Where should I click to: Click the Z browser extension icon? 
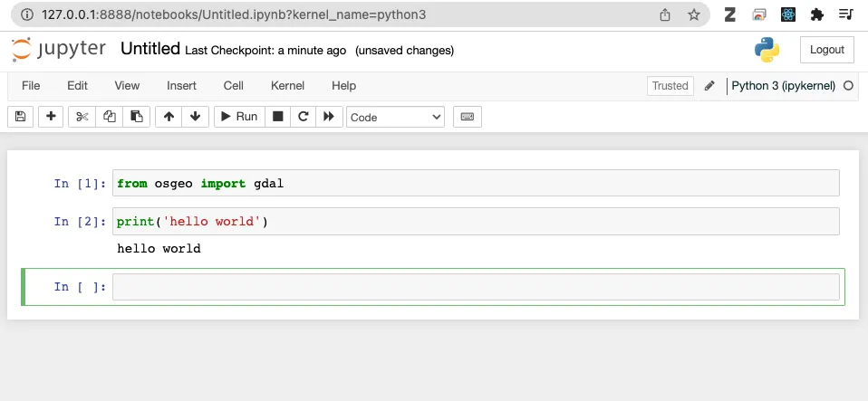tap(730, 14)
